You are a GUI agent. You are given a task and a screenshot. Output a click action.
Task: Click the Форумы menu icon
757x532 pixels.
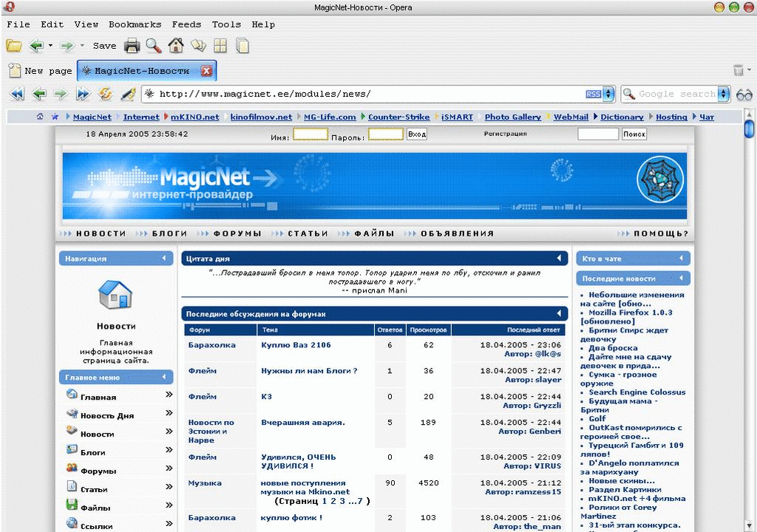pos(72,468)
